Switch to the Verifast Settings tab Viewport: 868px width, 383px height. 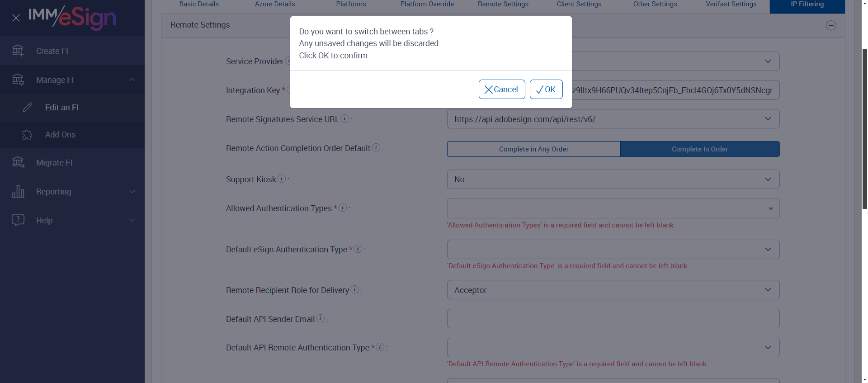click(731, 5)
